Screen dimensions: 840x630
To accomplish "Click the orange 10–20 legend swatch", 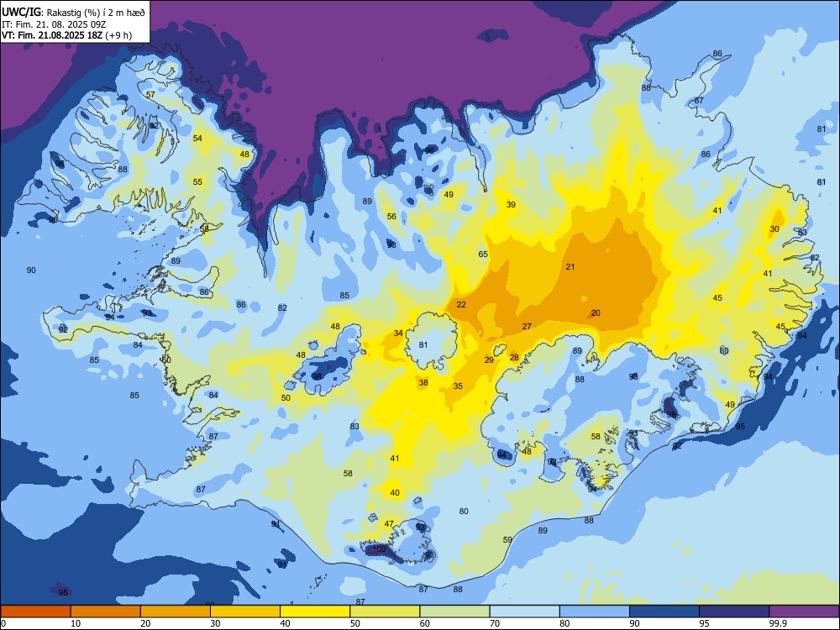I will (106, 612).
